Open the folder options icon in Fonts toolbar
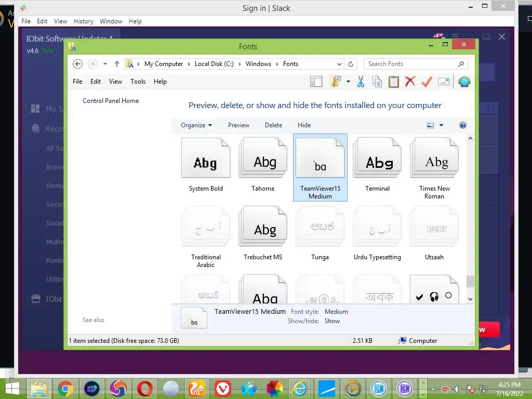This screenshot has height=399, width=532. point(335,82)
